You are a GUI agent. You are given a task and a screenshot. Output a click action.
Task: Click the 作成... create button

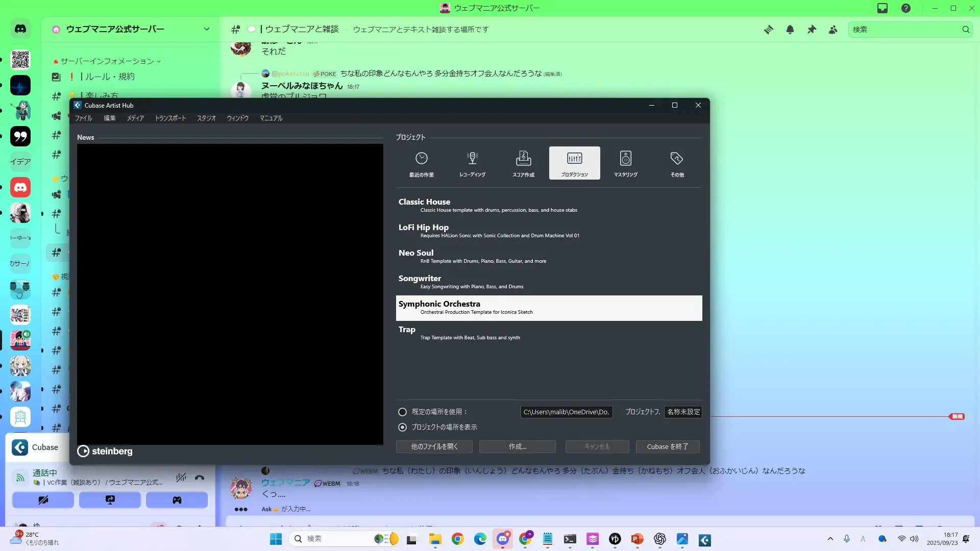click(517, 446)
